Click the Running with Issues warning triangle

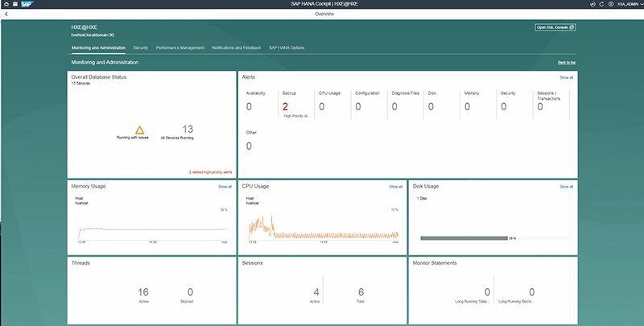pyautogui.click(x=139, y=130)
